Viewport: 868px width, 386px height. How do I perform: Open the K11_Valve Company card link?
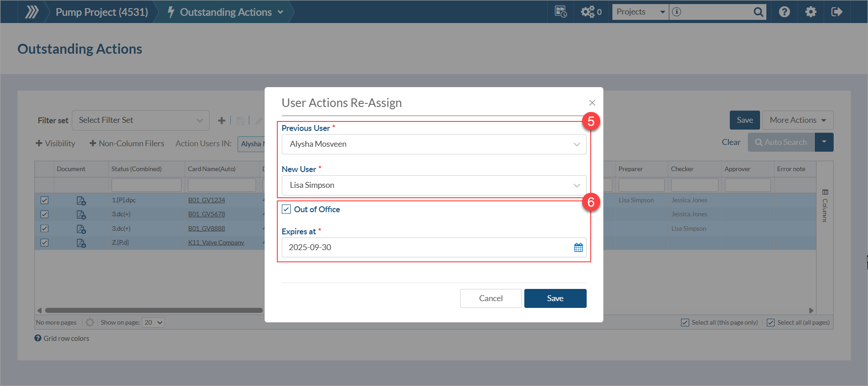[x=216, y=242]
